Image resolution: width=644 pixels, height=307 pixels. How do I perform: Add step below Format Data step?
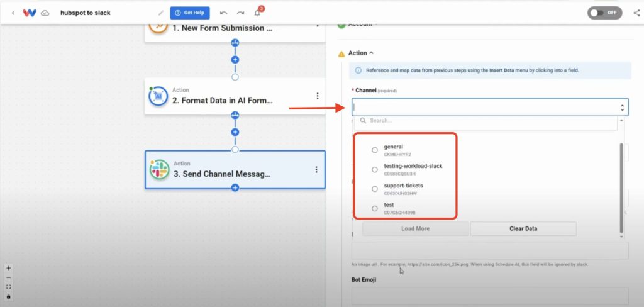pos(235,132)
